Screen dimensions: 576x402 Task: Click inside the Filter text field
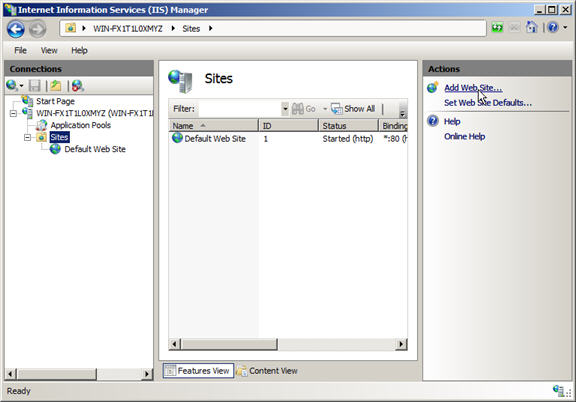[240, 109]
